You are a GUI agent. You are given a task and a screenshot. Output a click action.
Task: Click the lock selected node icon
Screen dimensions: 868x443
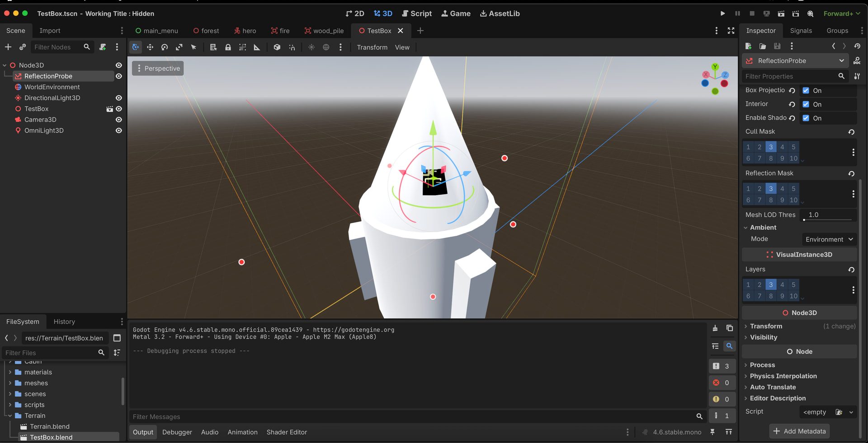(x=228, y=47)
